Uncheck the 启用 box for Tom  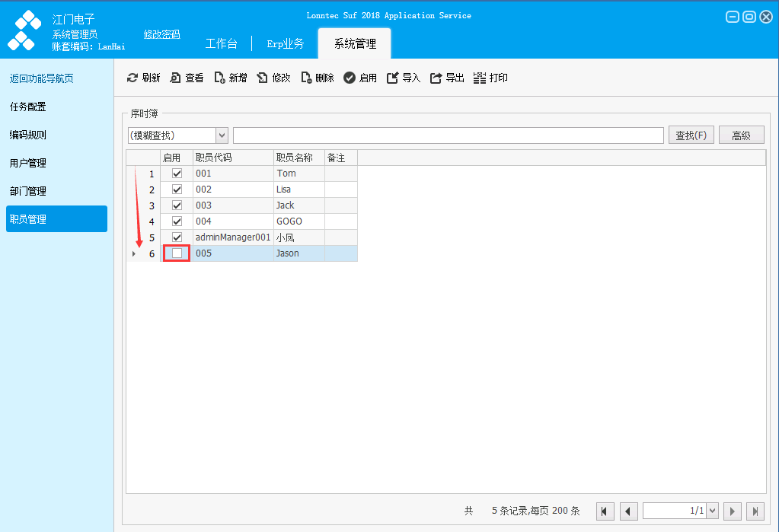[177, 174]
